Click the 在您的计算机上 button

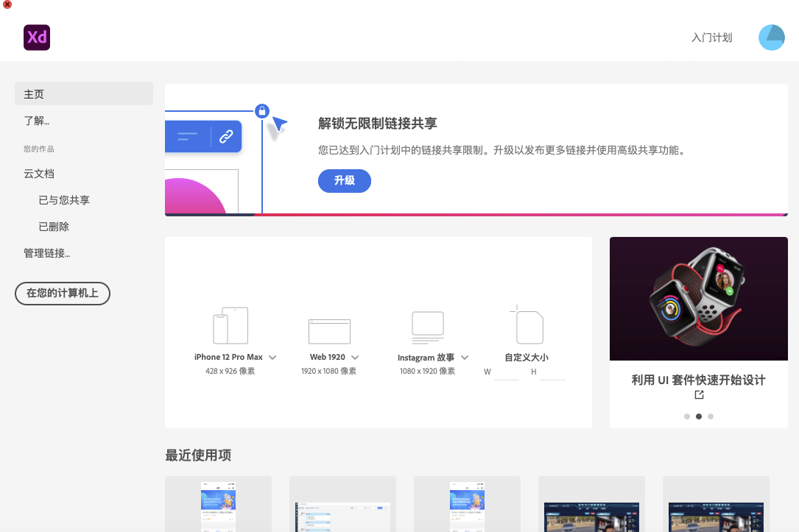(x=63, y=293)
